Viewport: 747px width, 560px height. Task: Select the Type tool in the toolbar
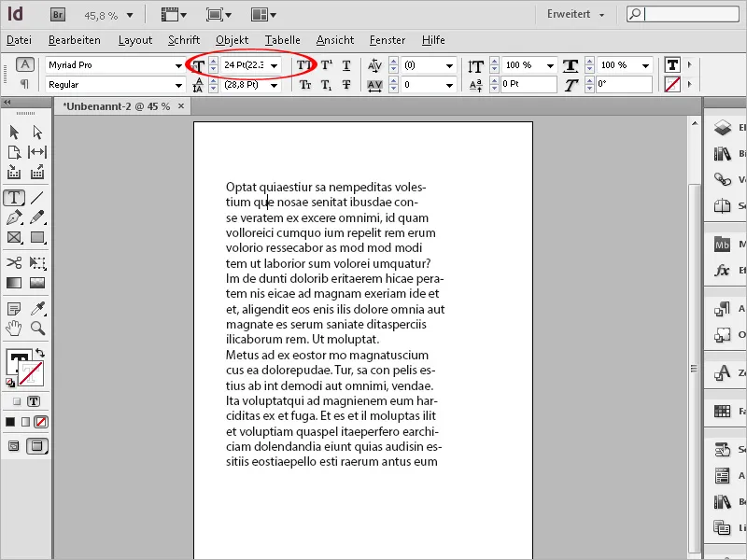coord(14,198)
